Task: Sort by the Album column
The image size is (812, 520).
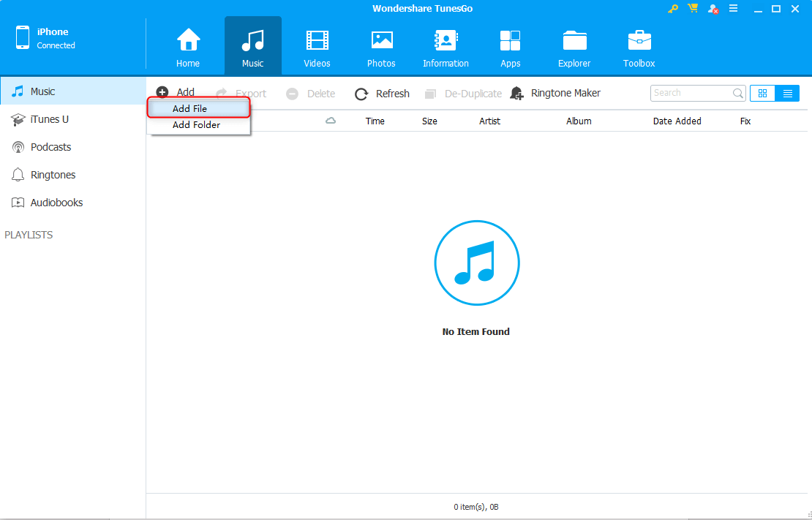Action: click(579, 121)
